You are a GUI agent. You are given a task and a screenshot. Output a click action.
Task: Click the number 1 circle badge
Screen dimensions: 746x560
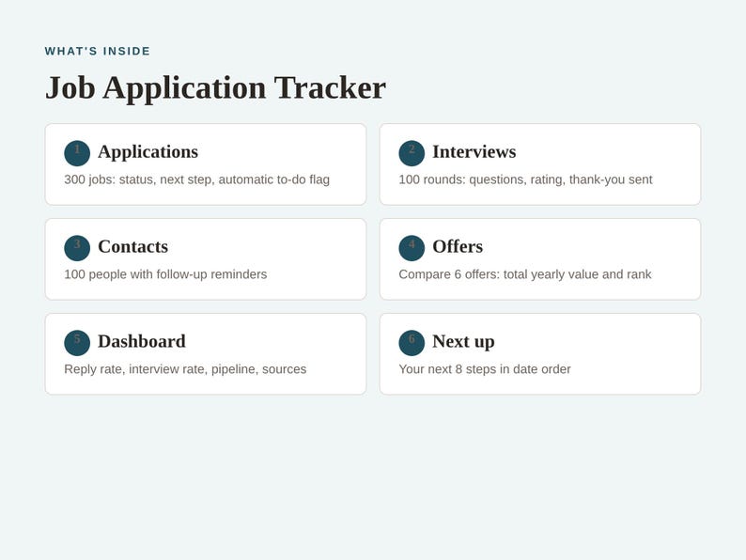[x=77, y=153]
